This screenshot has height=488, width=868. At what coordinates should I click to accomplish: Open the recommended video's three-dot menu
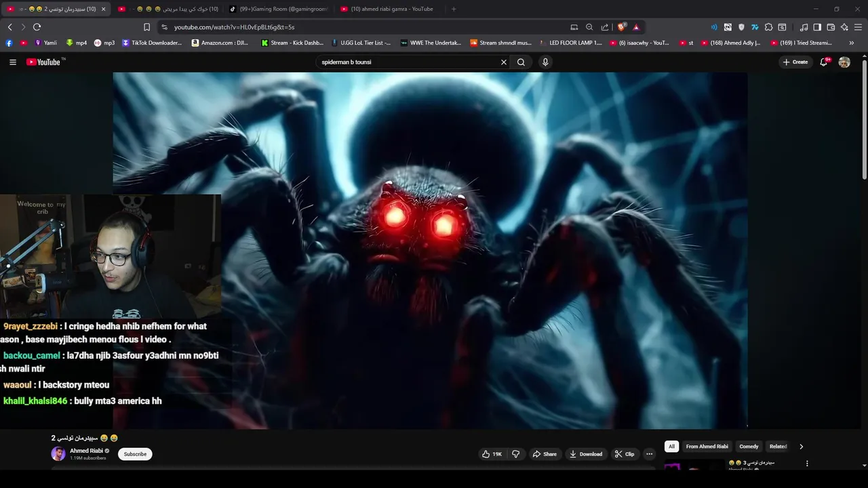pyautogui.click(x=807, y=464)
